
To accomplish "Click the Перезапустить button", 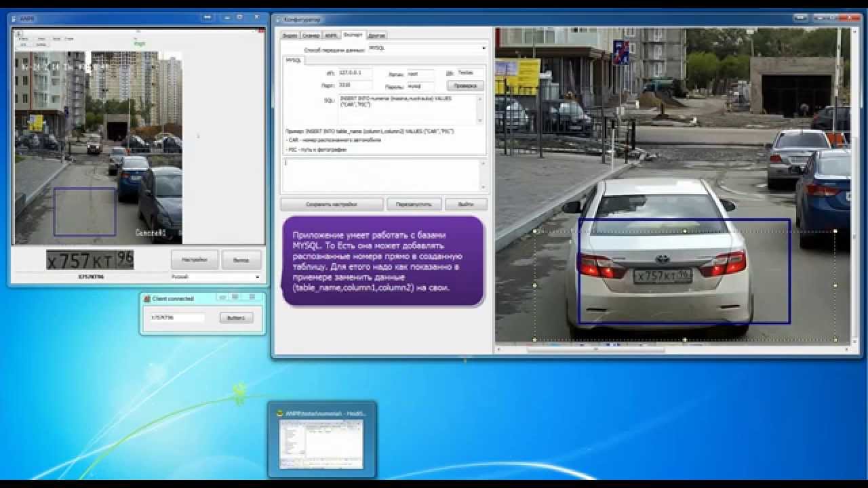I will point(414,204).
